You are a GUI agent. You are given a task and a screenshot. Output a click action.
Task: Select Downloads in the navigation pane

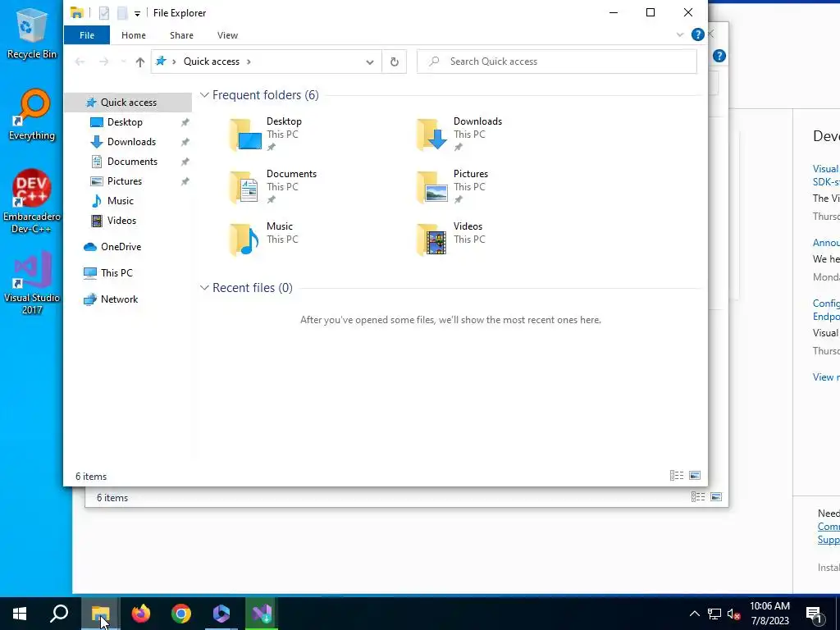(128, 142)
